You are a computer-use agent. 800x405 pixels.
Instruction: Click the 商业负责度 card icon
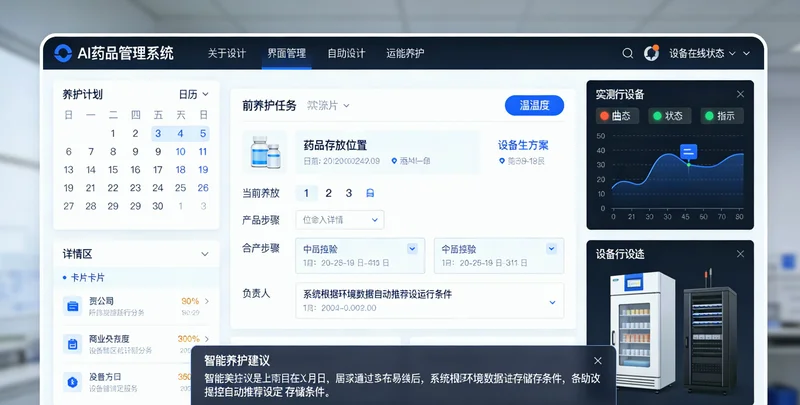(x=73, y=344)
